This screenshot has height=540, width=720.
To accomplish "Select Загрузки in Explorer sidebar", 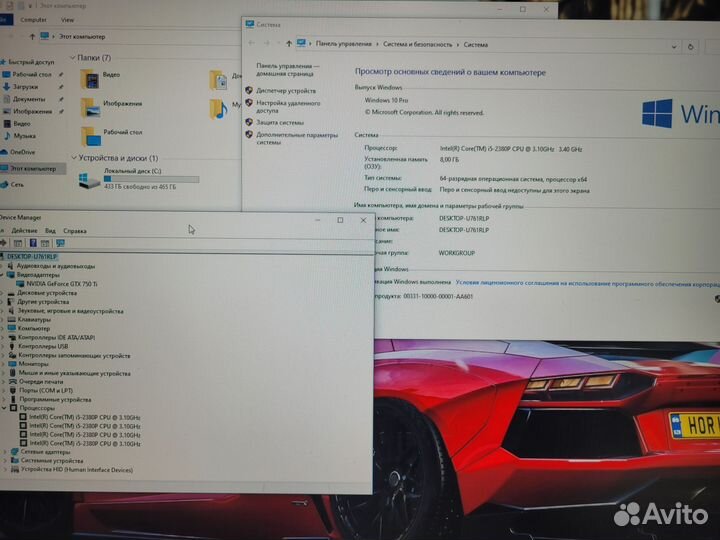I will click(x=21, y=87).
